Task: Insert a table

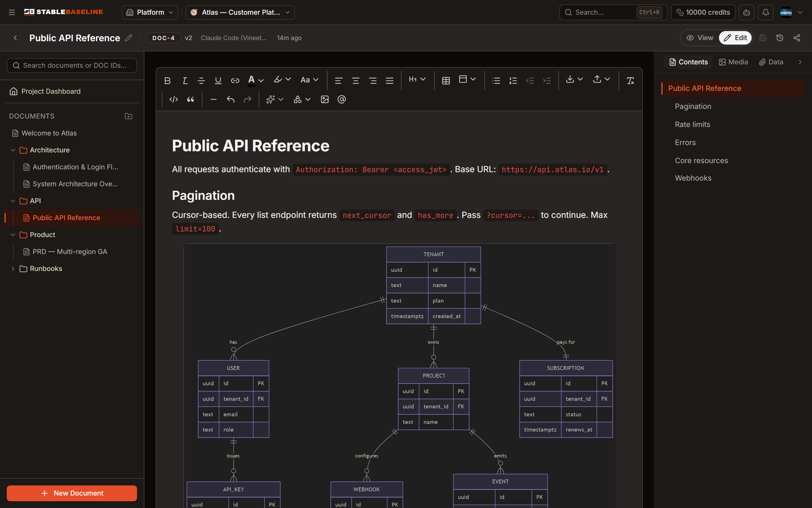Action: click(x=446, y=81)
